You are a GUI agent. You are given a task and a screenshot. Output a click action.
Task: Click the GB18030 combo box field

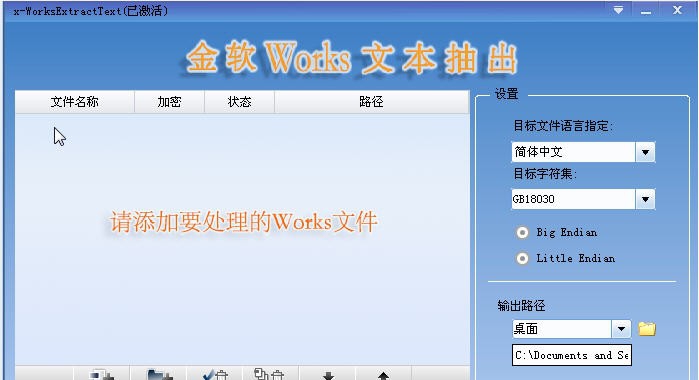click(583, 199)
